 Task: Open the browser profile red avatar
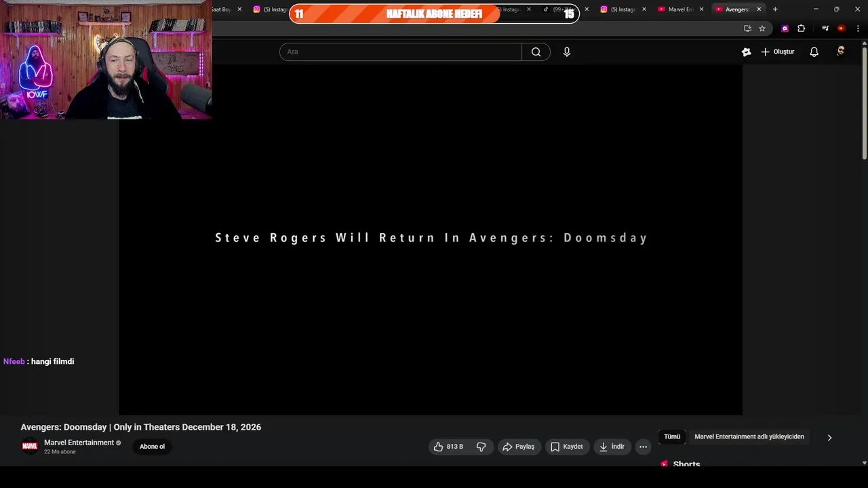[842, 28]
